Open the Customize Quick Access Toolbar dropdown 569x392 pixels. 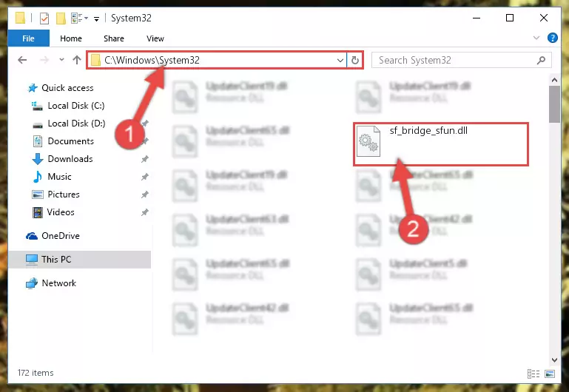pos(96,18)
